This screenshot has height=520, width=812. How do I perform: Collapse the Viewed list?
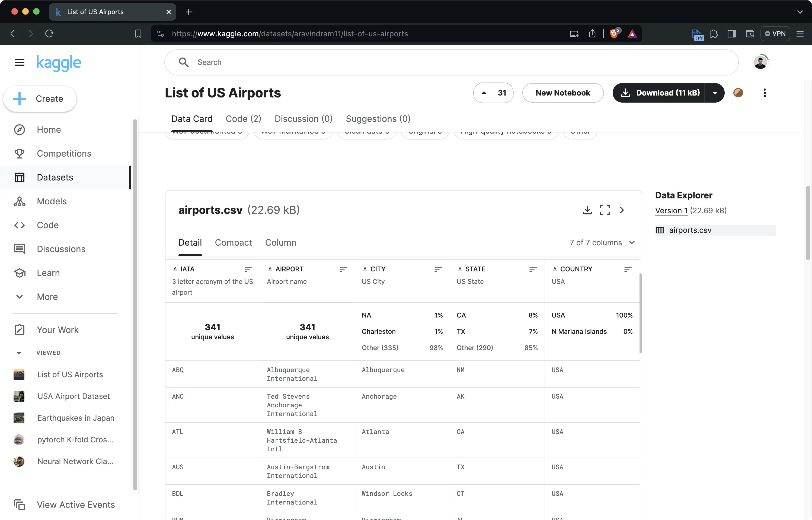pos(19,353)
